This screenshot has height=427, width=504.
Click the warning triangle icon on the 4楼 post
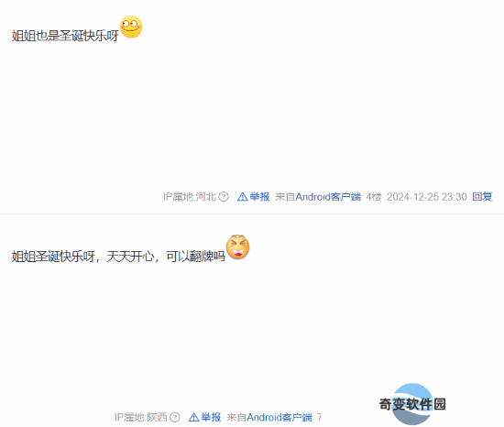point(242,197)
